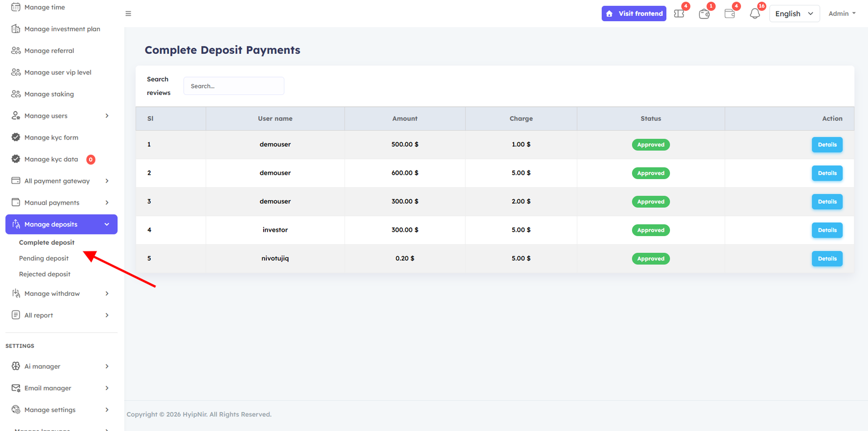Open ticket notifications icon with badge 4
The height and width of the screenshot is (431, 868).
(x=679, y=14)
